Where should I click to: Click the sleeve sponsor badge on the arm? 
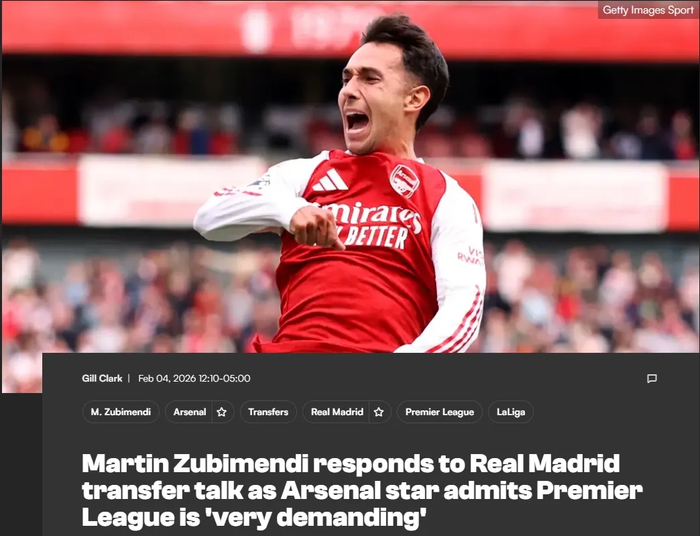click(470, 256)
